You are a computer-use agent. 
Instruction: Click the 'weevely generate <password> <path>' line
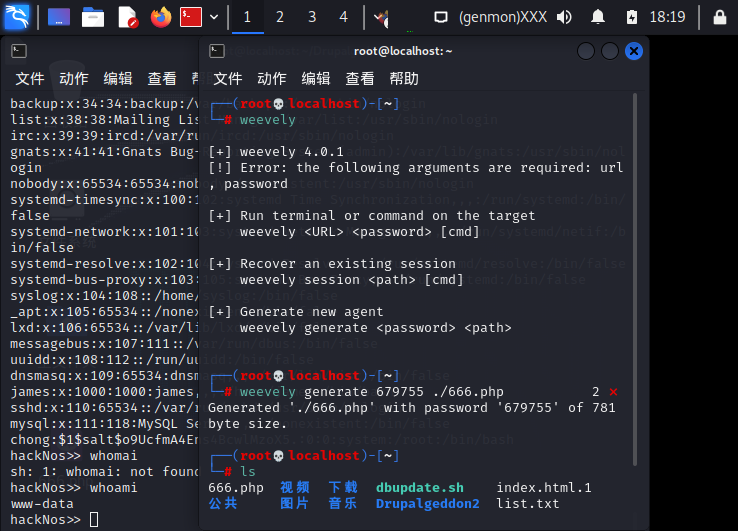click(376, 328)
